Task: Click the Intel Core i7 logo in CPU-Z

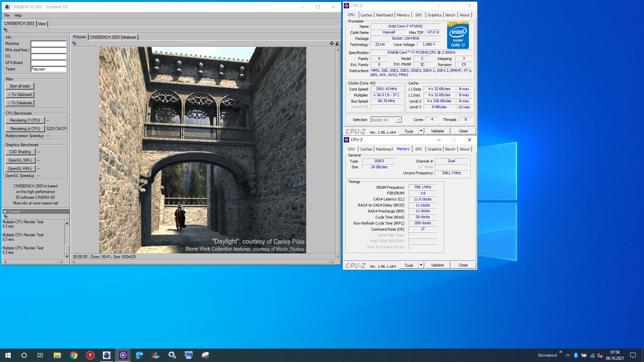Action: 458,36
